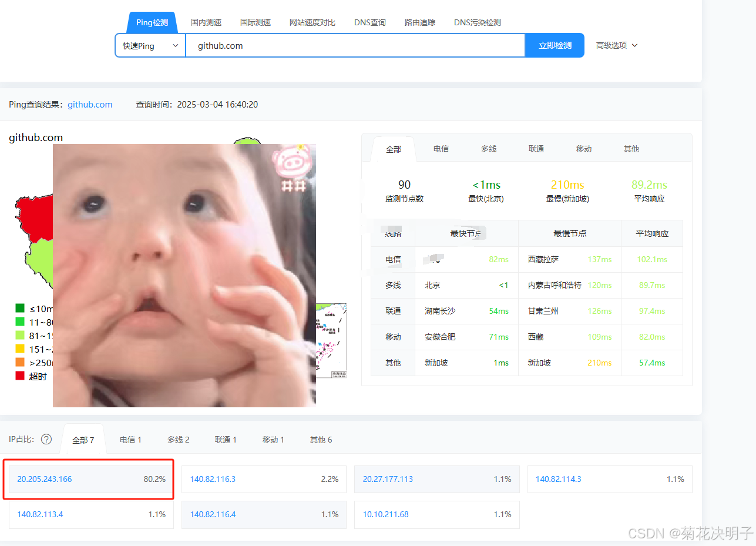The height and width of the screenshot is (546, 756).
Task: Click 西藏拉萨 in the 电信 row
Action: tap(543, 259)
